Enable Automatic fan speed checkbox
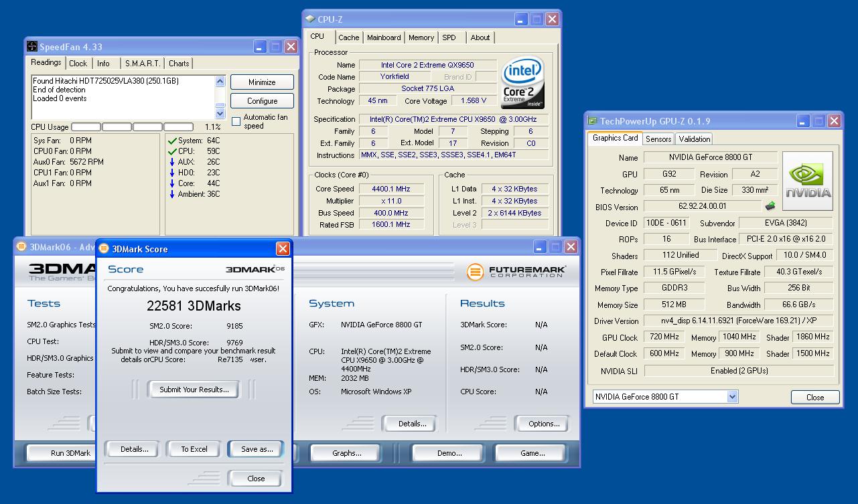Image resolution: width=858 pixels, height=504 pixels. pos(236,121)
